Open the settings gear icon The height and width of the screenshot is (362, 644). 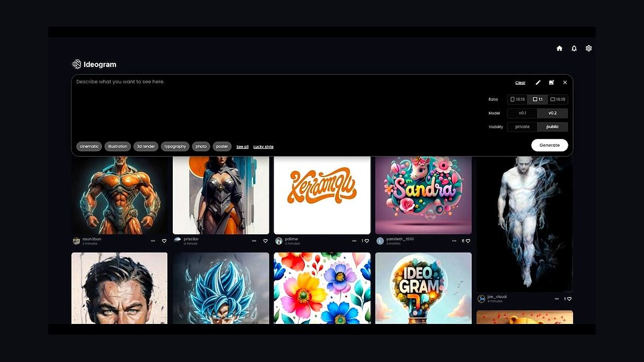[x=589, y=48]
